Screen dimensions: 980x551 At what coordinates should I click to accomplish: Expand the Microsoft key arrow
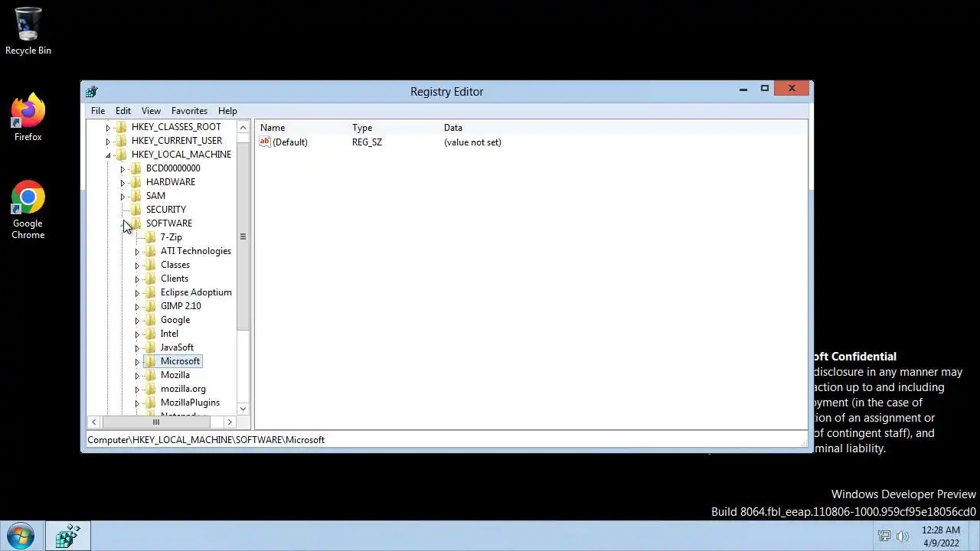[x=137, y=362]
